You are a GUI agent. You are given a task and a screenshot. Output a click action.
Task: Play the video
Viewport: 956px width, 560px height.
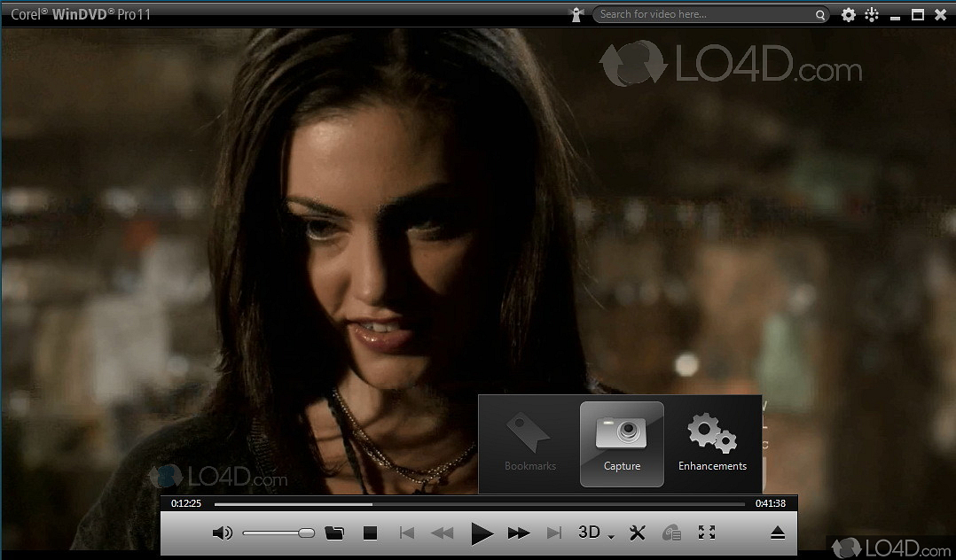[x=481, y=532]
